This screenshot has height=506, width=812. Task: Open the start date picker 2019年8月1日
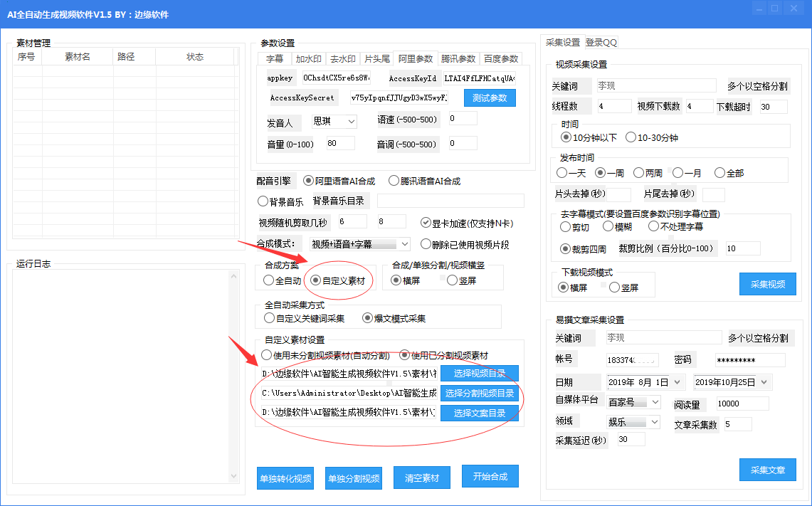tap(645, 382)
